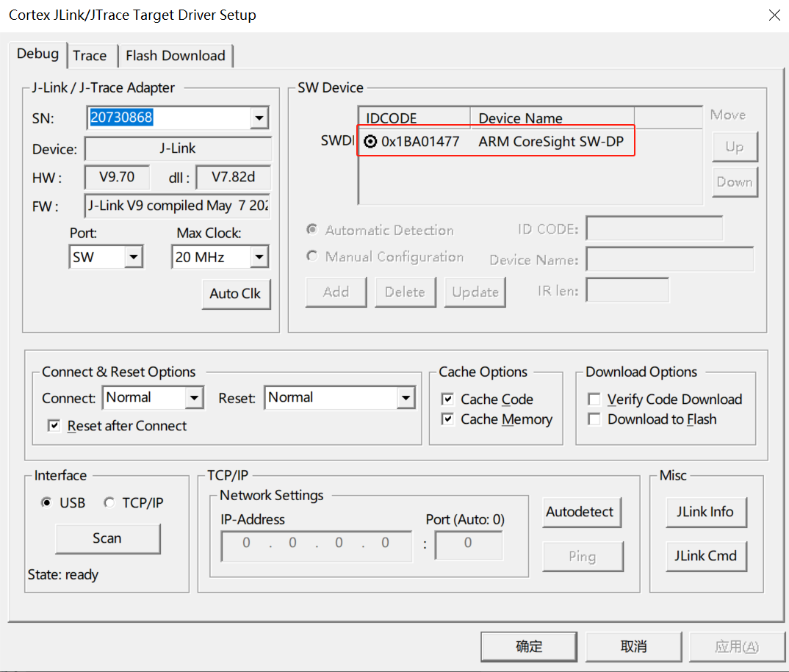Select the 0x1BA01477 device radio marker
789x672 pixels.
[x=370, y=141]
